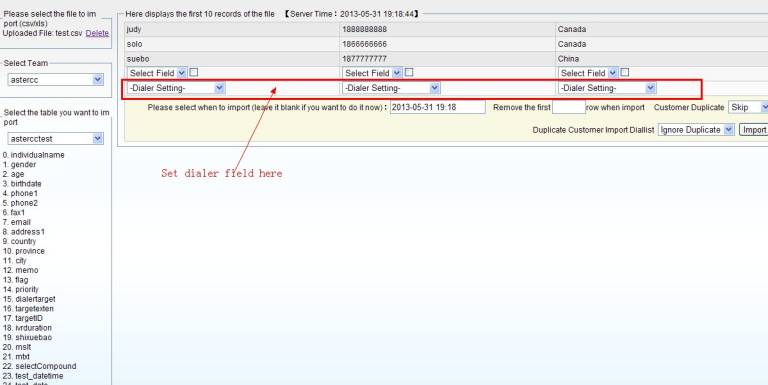
Task: Open the table dropdown showing astercctest
Action: click(55, 139)
